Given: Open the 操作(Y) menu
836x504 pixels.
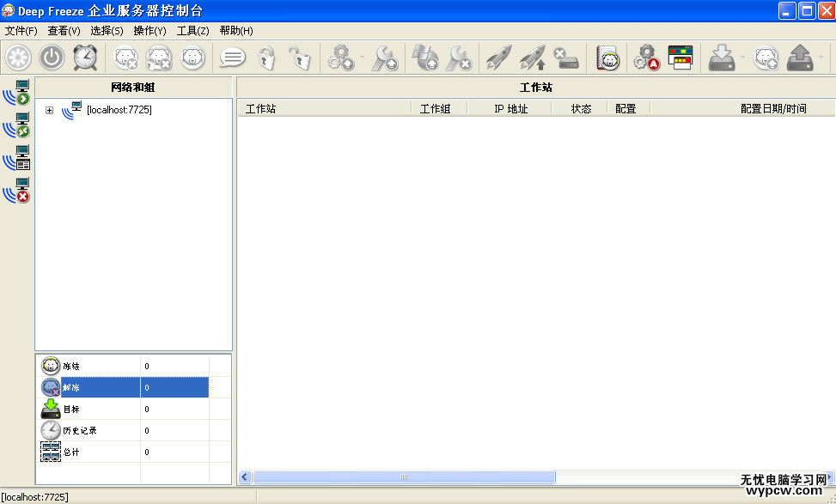Looking at the screenshot, I should click(x=150, y=31).
